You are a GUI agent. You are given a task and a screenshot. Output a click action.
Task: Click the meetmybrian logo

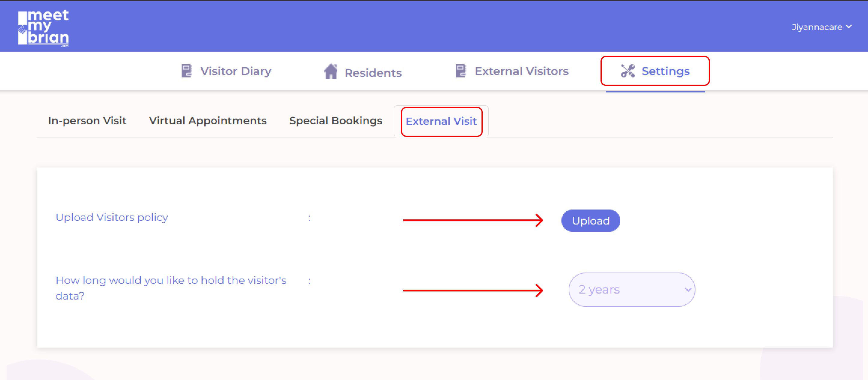43,28
